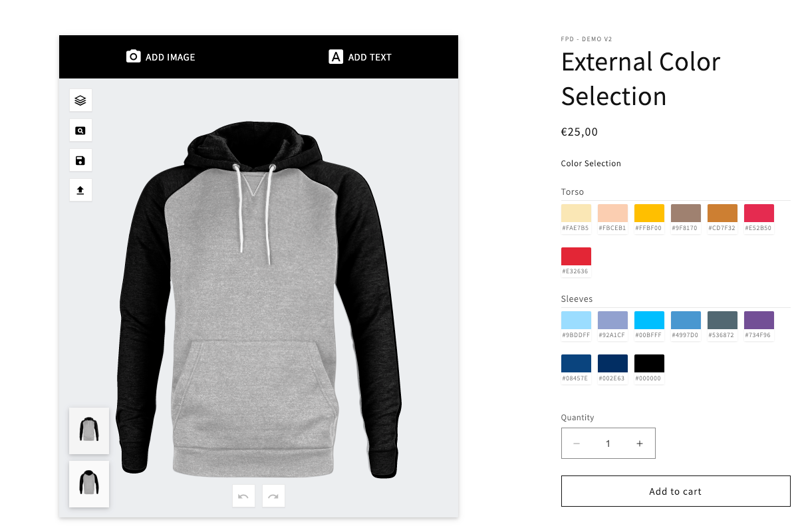Viewport: 798px width, 532px height.
Task: Select black #000000 for sleeves
Action: [649, 362]
